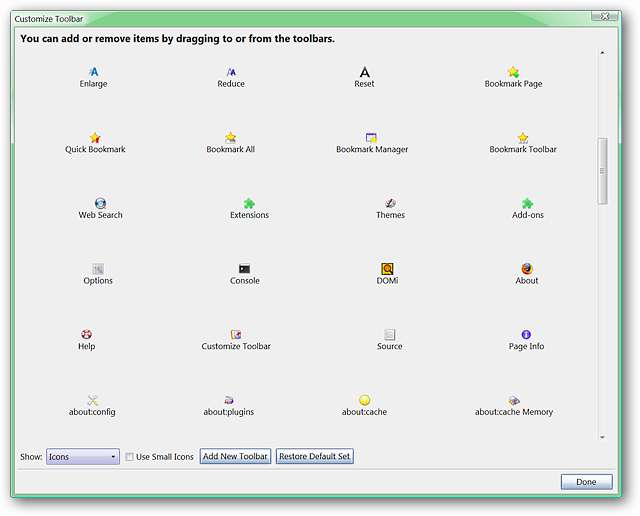The width and height of the screenshot is (640, 516).
Task: Click the Bookmark Toolbar icon
Action: (x=523, y=138)
